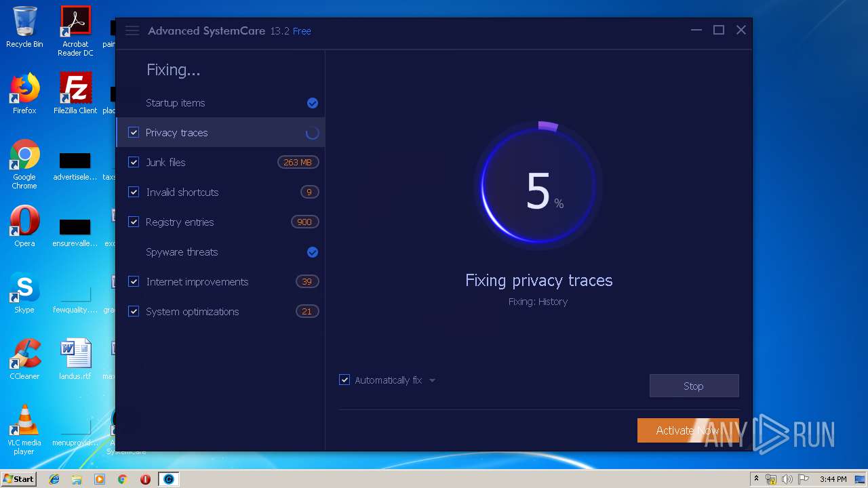Open VLC media player desktop icon
Image resolution: width=868 pixels, height=488 pixels.
tap(24, 430)
